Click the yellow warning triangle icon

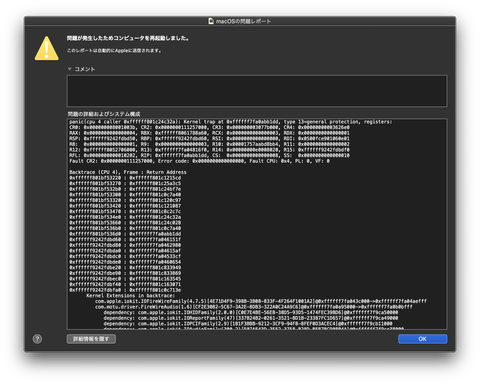point(47,48)
